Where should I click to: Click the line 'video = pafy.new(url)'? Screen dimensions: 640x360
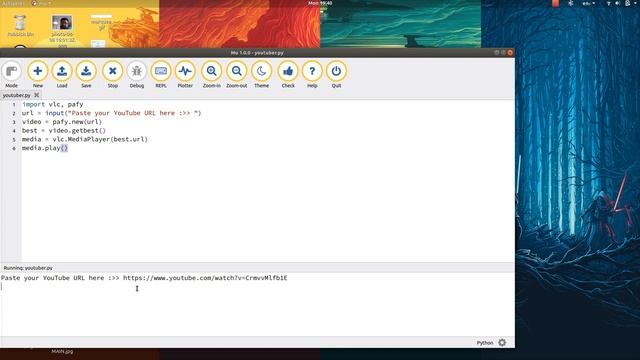pyautogui.click(x=62, y=122)
